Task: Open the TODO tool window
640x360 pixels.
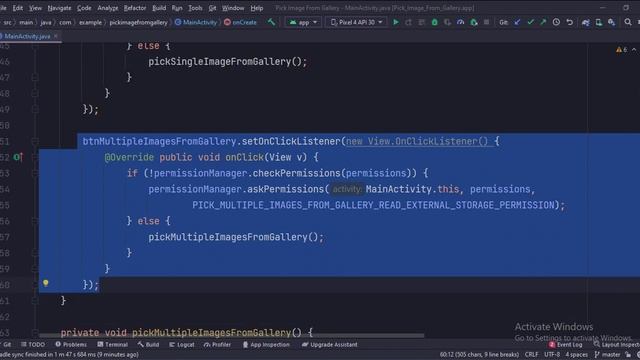Action: [33, 344]
